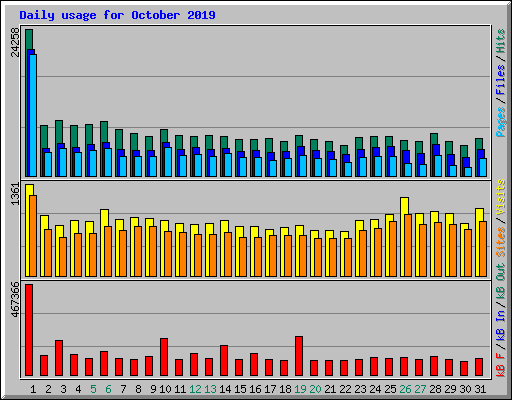Click day label '23' on the x-axis
The width and height of the screenshot is (512, 400).
[360, 389]
